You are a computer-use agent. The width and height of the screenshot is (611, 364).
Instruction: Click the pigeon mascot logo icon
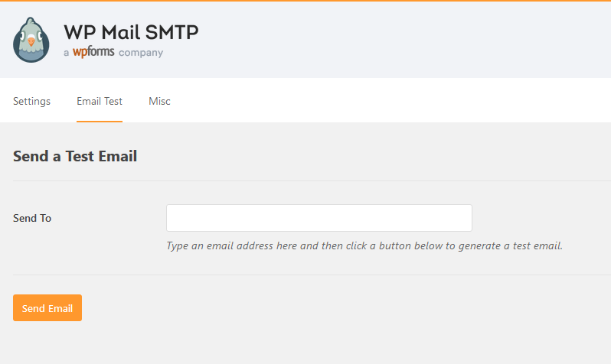(x=31, y=40)
